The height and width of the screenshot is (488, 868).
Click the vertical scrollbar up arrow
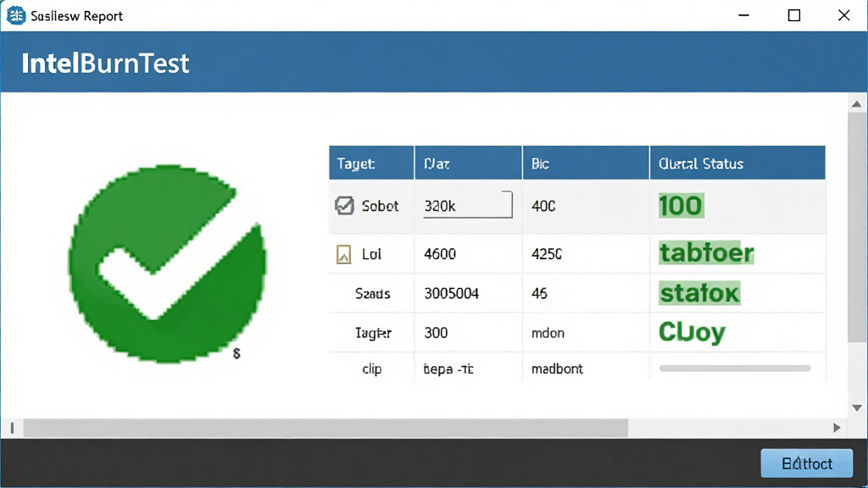[856, 104]
